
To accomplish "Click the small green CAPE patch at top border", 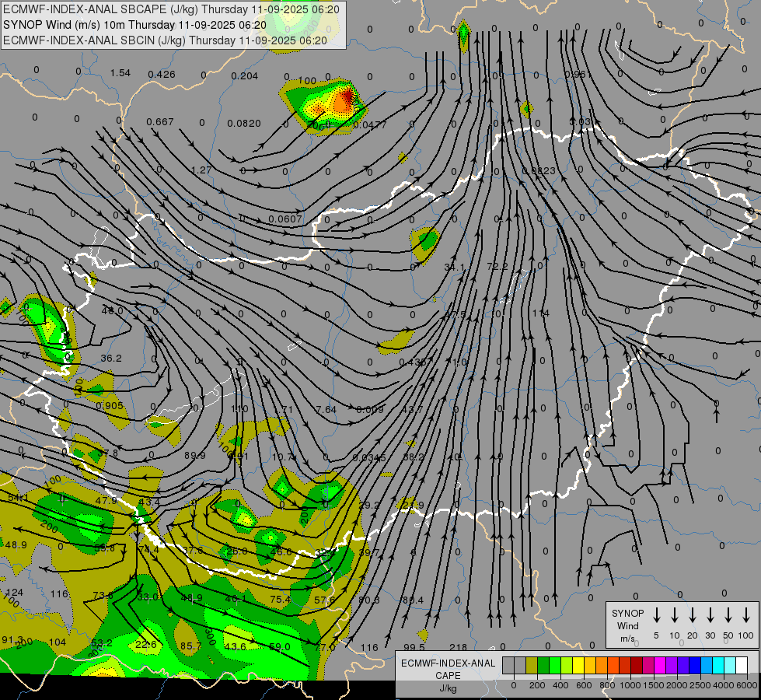I will coord(463,34).
